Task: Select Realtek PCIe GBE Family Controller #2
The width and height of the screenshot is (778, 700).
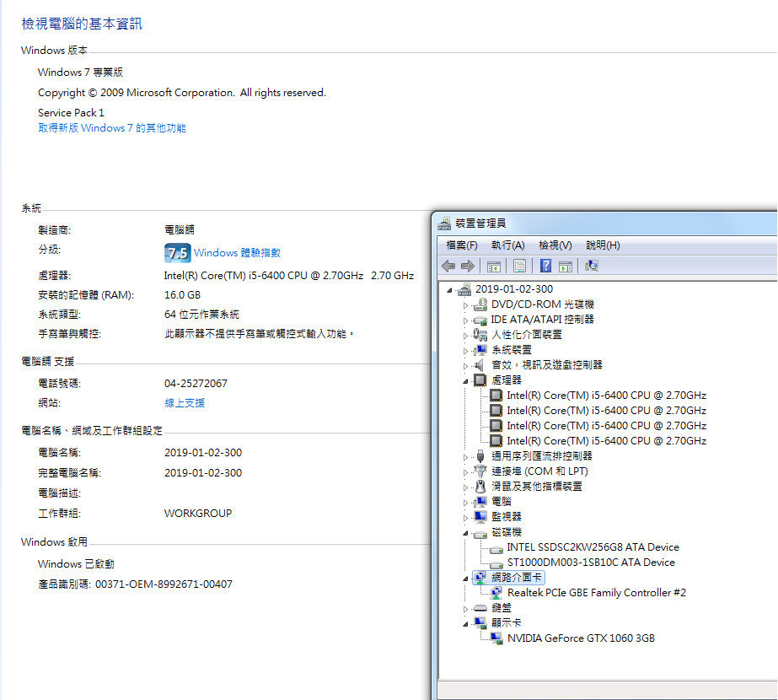Action: (x=597, y=593)
